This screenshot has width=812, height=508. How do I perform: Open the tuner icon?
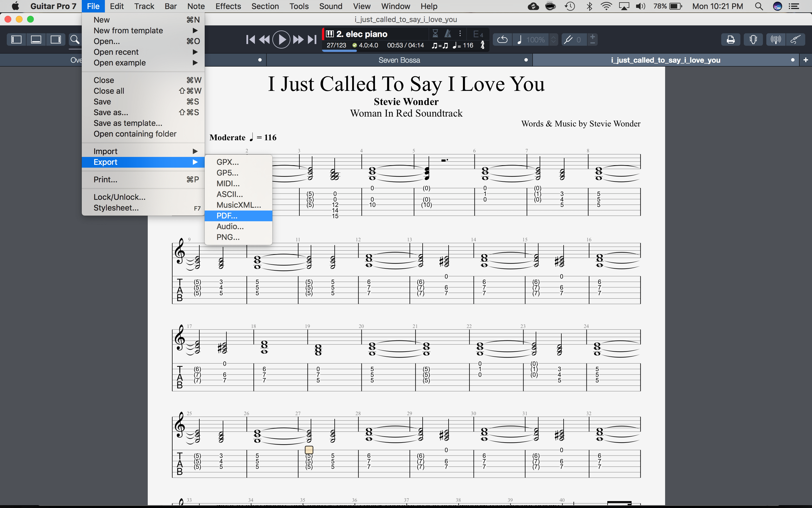(x=776, y=40)
